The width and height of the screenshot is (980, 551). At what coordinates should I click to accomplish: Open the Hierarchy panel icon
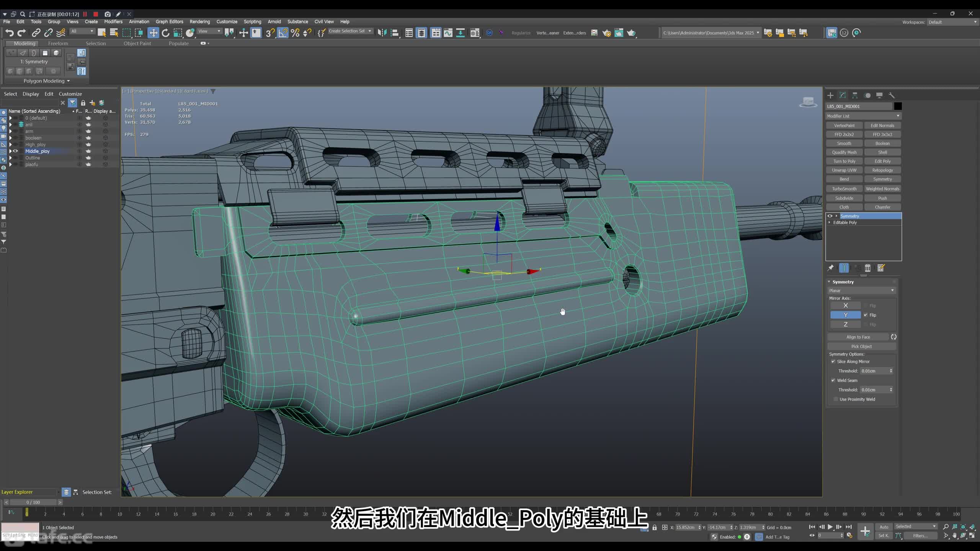pos(855,95)
